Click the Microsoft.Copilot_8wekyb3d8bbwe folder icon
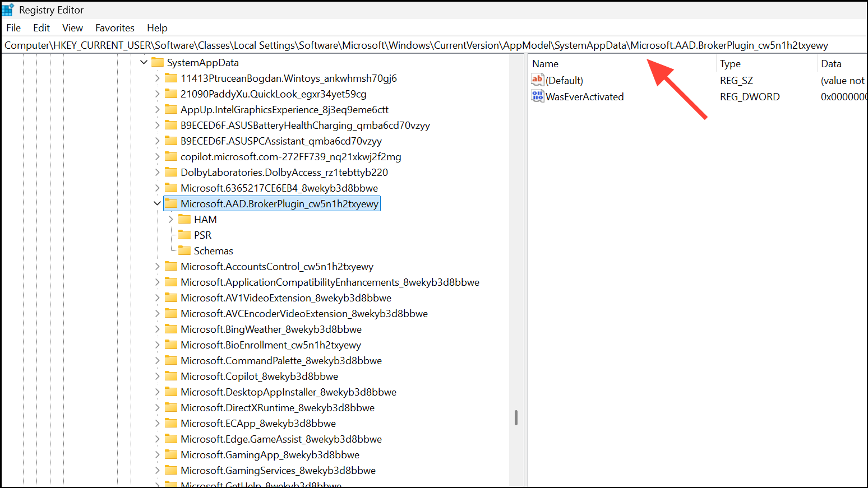This screenshot has height=488, width=868. [x=171, y=377]
